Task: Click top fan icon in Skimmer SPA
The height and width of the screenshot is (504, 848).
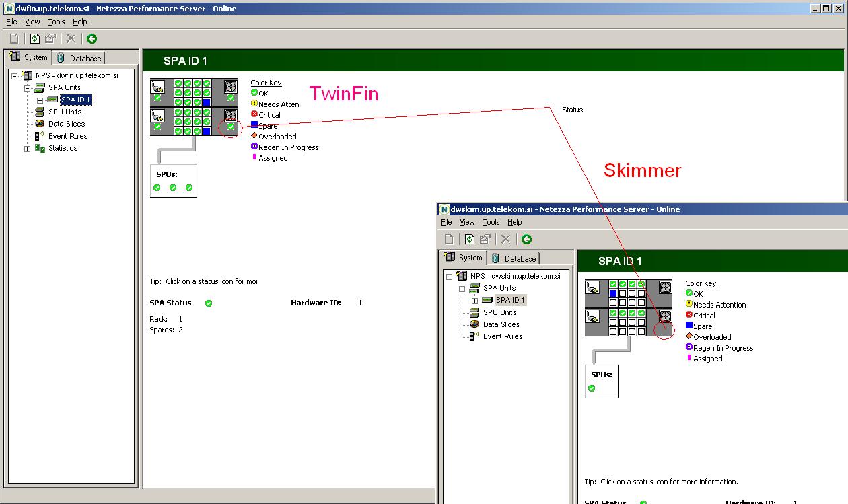Action: pyautogui.click(x=666, y=287)
